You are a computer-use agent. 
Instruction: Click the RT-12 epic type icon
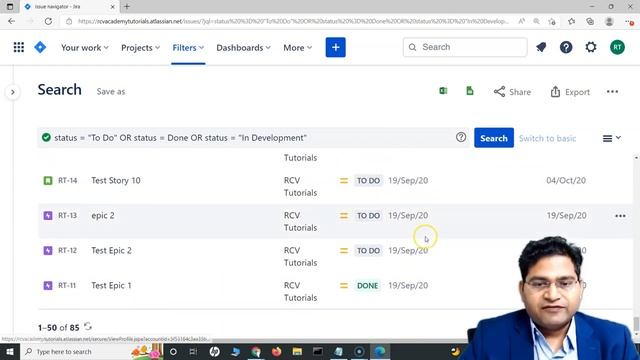pyautogui.click(x=48, y=251)
